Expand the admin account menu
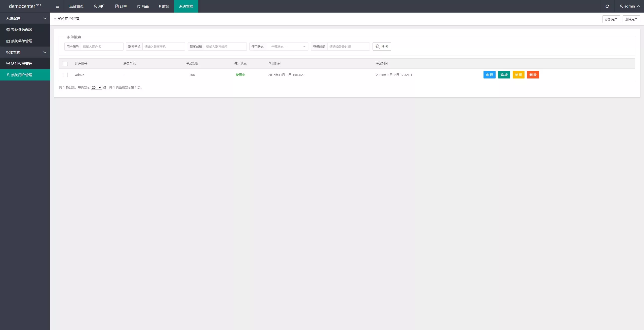This screenshot has width=644, height=330. click(629, 6)
